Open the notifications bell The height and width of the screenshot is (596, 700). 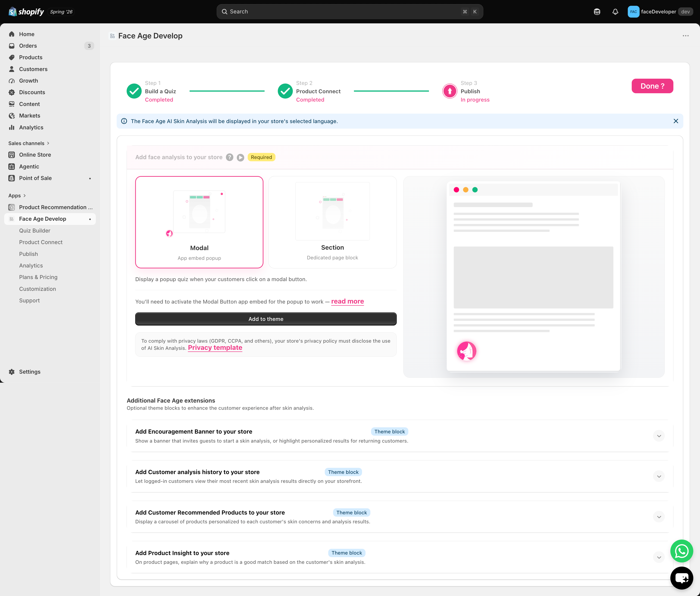coord(615,12)
